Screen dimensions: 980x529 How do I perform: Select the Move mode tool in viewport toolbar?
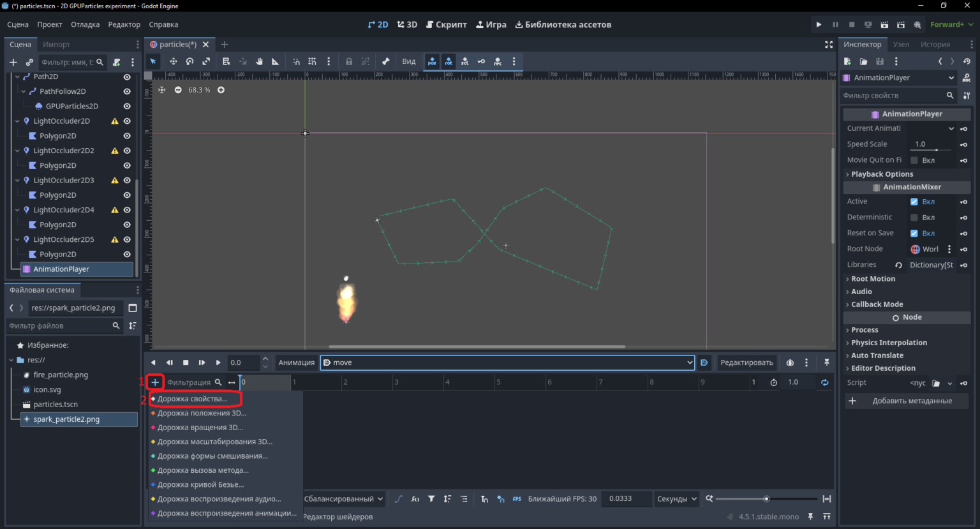tap(173, 61)
